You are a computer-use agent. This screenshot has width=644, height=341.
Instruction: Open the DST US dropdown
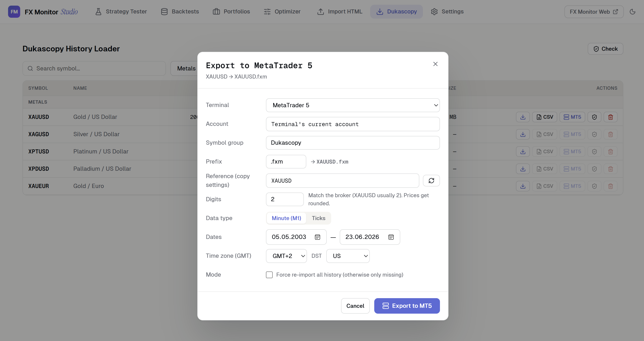click(348, 256)
